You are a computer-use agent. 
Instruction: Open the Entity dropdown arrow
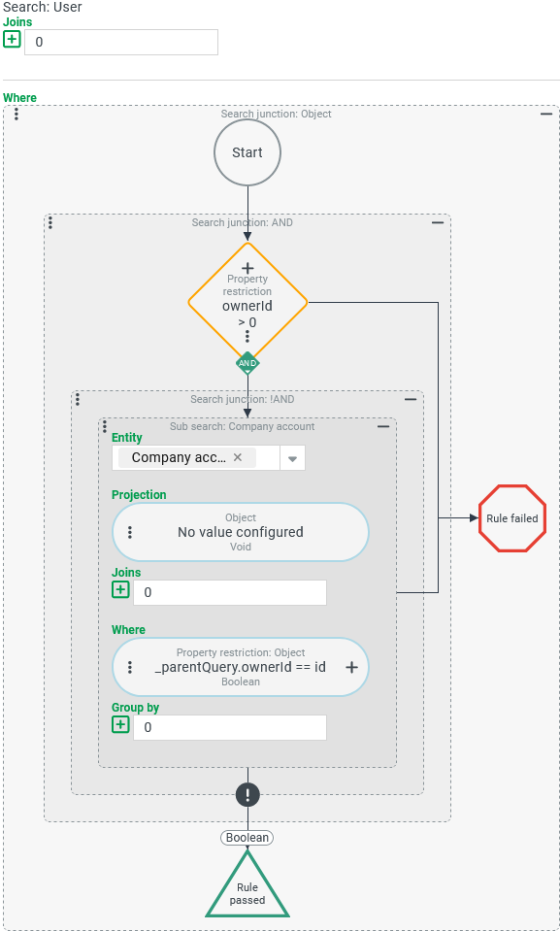coord(292,458)
